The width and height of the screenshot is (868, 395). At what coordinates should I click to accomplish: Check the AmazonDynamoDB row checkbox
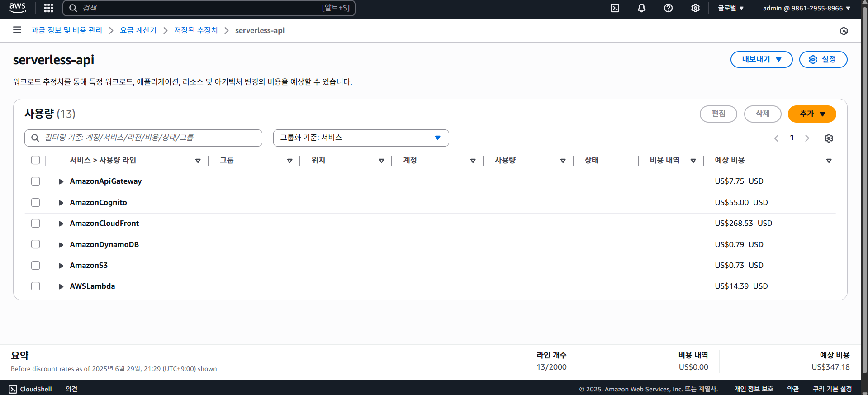click(36, 244)
